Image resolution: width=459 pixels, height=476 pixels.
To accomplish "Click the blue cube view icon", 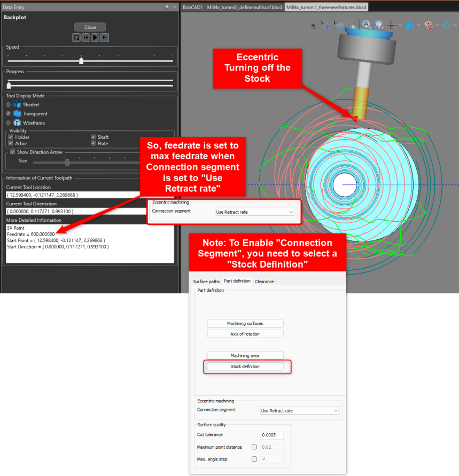I will pyautogui.click(x=409, y=25).
